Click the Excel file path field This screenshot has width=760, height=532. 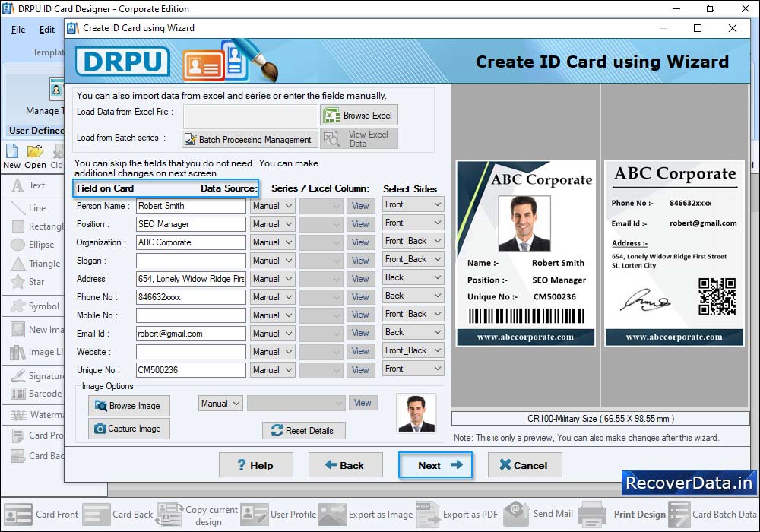(x=251, y=116)
